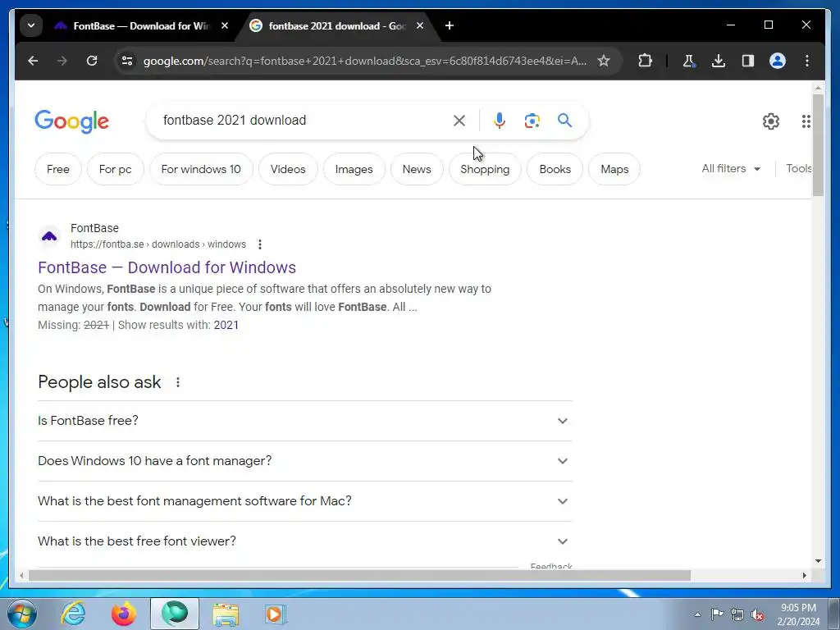Click the 2021 link after Show results with

[226, 325]
